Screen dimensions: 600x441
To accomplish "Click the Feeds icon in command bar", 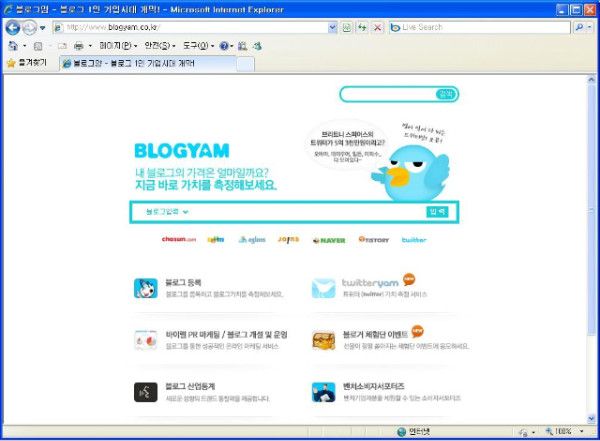I will tap(38, 46).
